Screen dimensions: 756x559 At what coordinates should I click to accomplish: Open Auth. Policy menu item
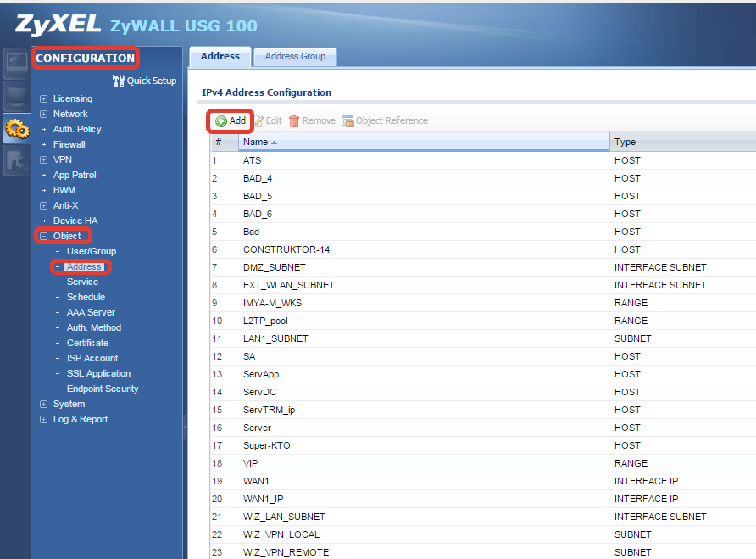[77, 130]
